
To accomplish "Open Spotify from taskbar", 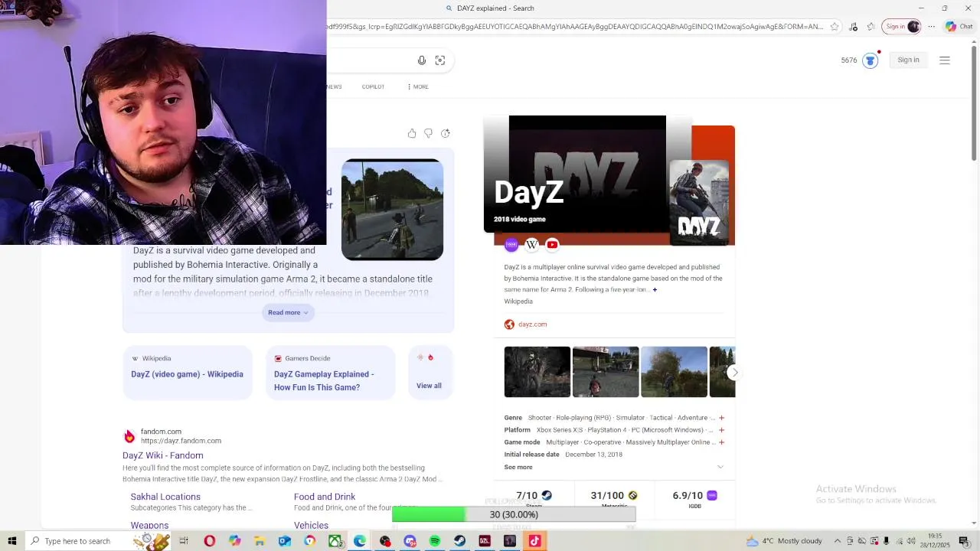I will tap(435, 541).
